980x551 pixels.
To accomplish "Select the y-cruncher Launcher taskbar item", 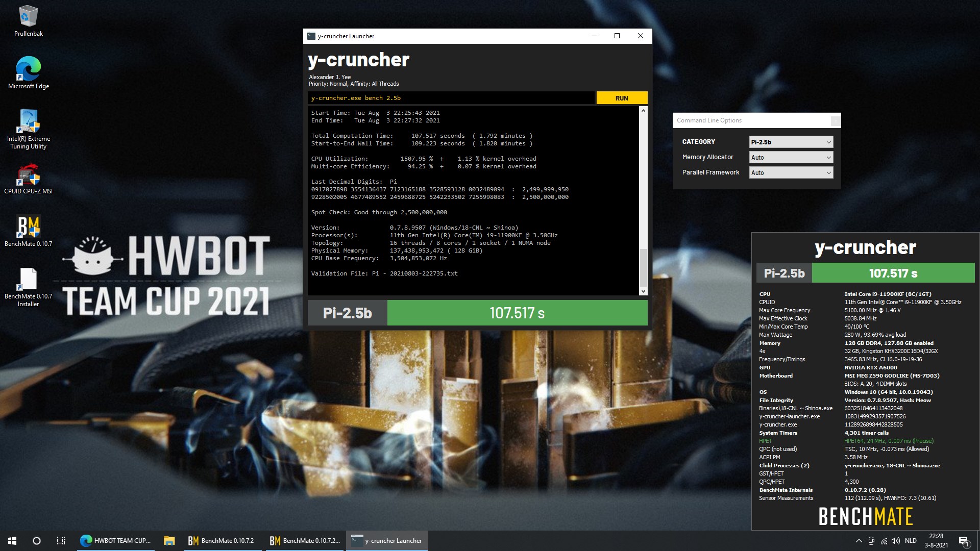I will point(387,541).
